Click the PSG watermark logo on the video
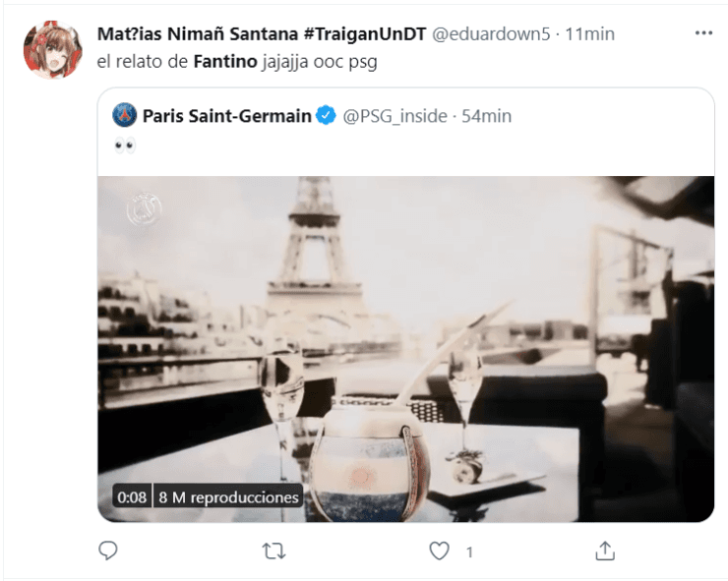Viewport: 728px width, 581px height. click(144, 208)
